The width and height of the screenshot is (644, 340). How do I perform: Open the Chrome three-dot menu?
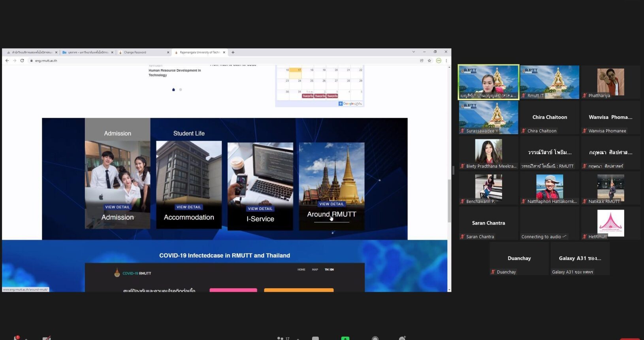click(x=446, y=60)
